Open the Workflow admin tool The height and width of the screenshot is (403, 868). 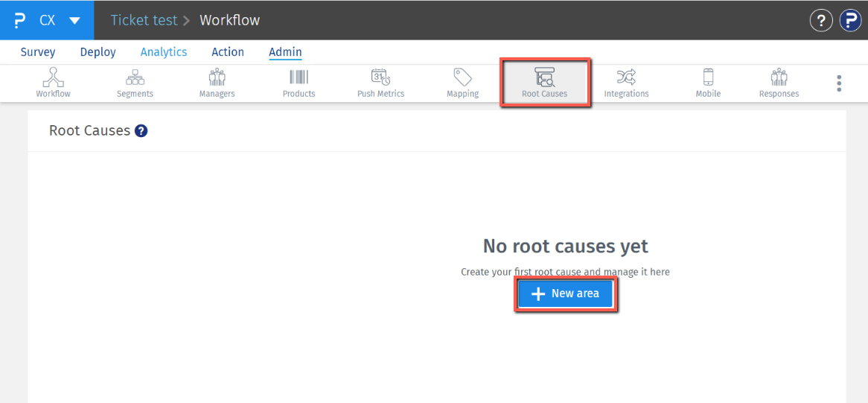[x=53, y=83]
